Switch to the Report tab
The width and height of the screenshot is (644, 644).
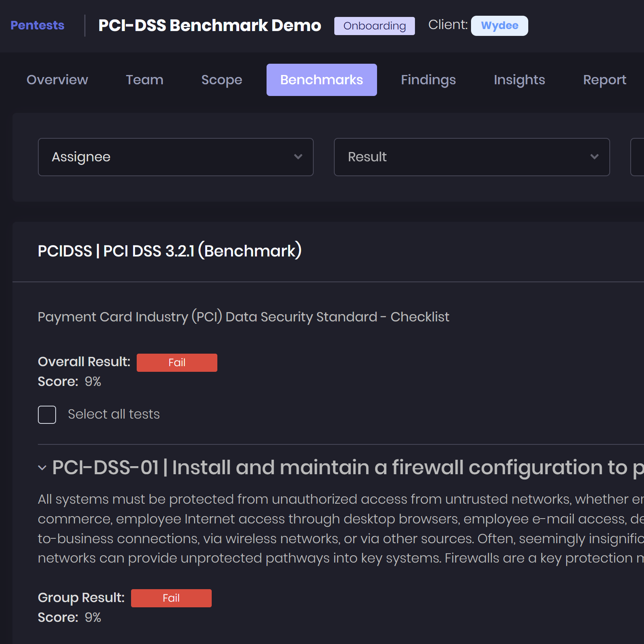coord(604,80)
